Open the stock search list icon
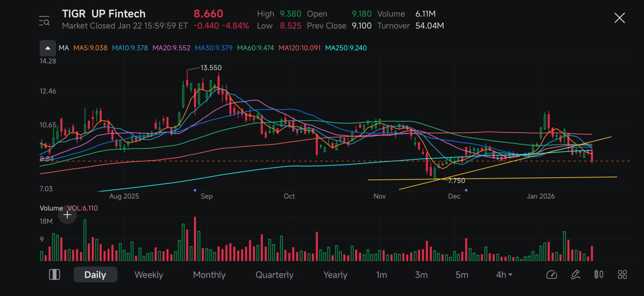Screen dimensions: 644x296 44,21
